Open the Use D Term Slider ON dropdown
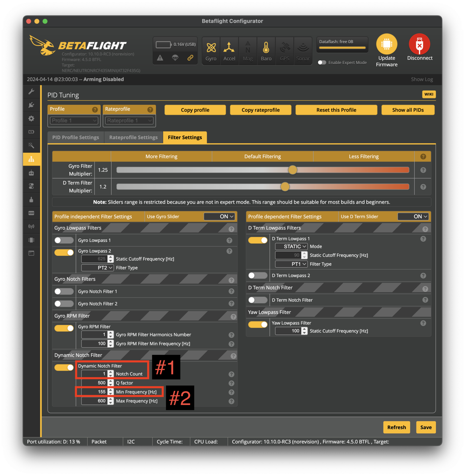 tap(413, 216)
